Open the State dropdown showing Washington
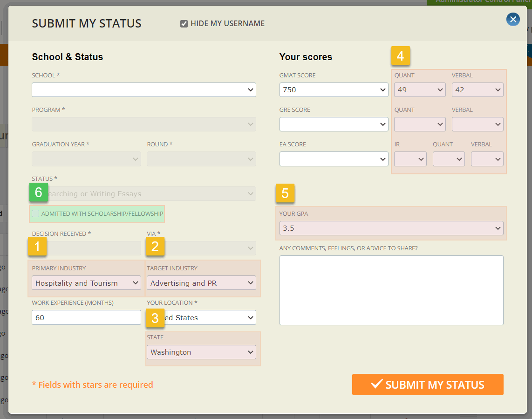Image resolution: width=532 pixels, height=419 pixels. click(x=201, y=352)
